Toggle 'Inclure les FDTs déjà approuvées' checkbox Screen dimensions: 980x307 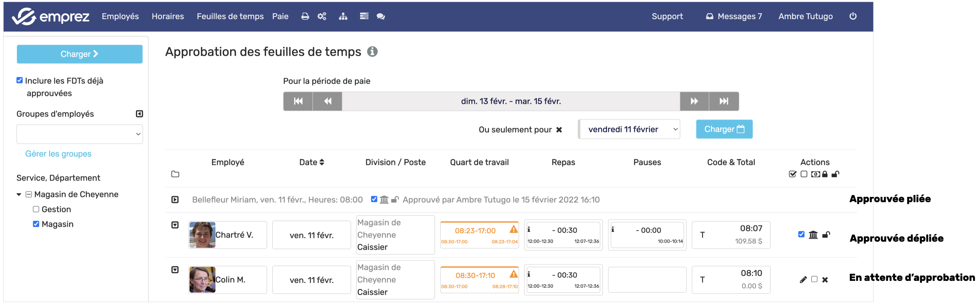[x=20, y=80]
